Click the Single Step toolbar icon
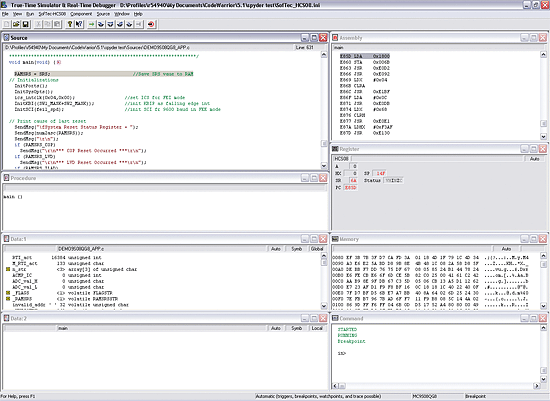This screenshot has width=550, height=401. tap(101, 24)
